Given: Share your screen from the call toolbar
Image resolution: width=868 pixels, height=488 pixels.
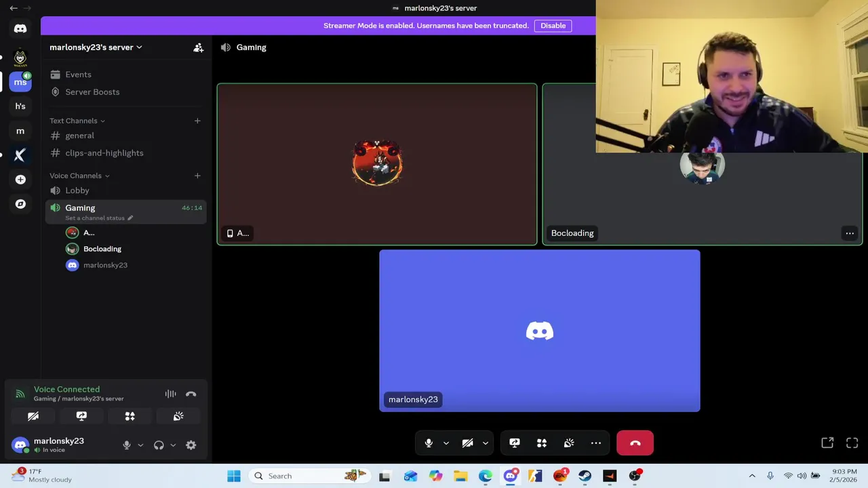Looking at the screenshot, I should tap(515, 443).
